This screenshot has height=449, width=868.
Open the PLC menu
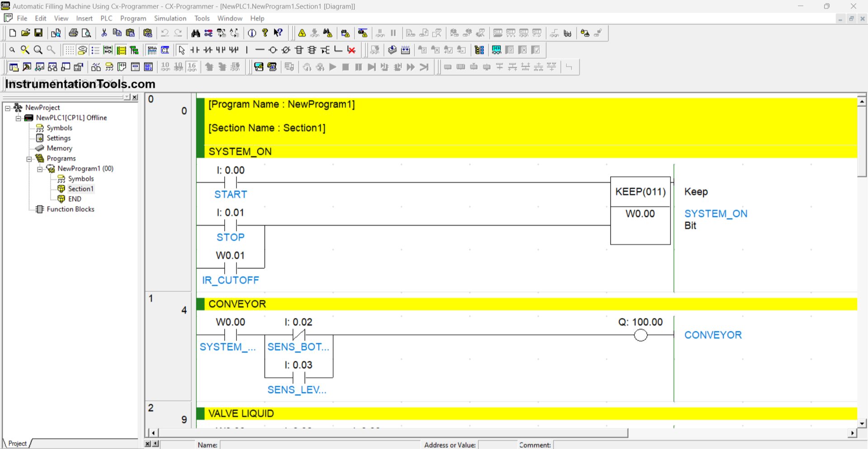(106, 19)
